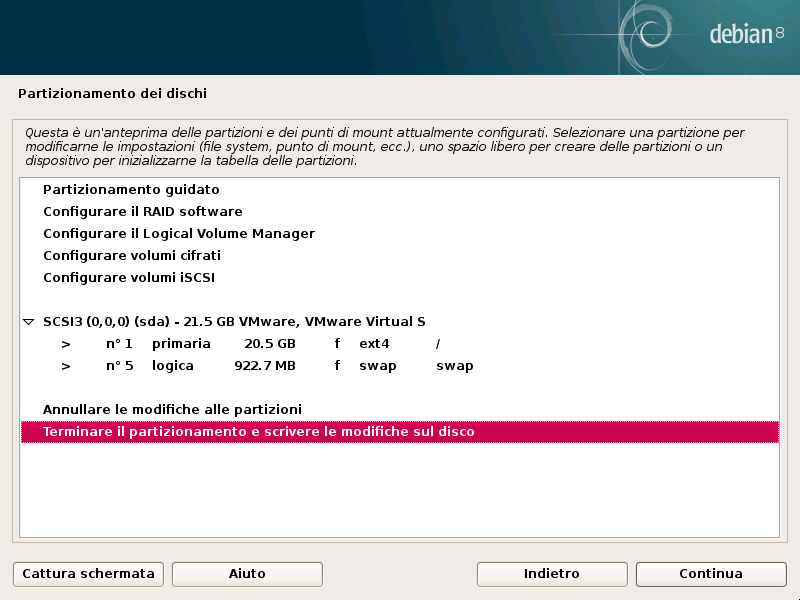Collapse the SCSI3 (sda) disk triangle
The height and width of the screenshot is (600, 800).
28,322
